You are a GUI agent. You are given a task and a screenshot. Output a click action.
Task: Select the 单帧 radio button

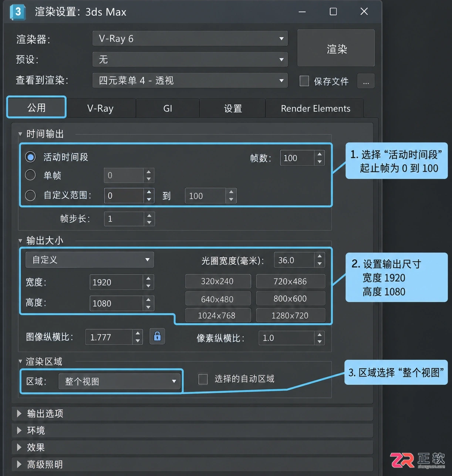(30, 175)
